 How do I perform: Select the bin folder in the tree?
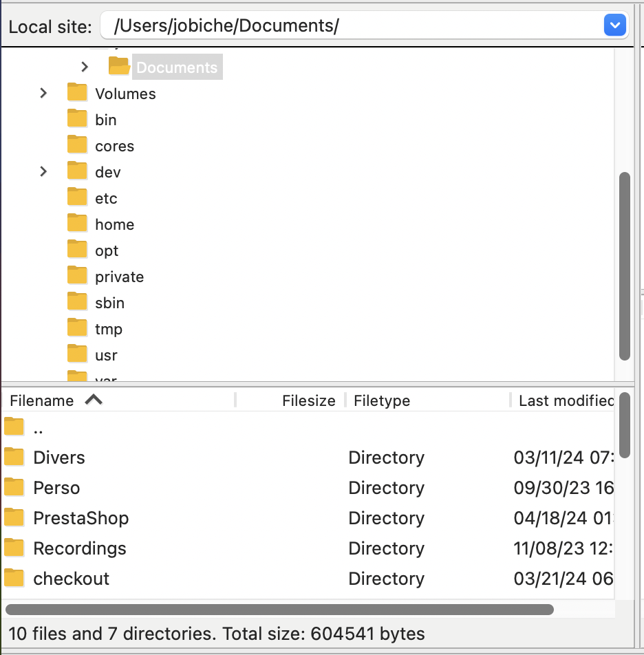click(x=105, y=119)
